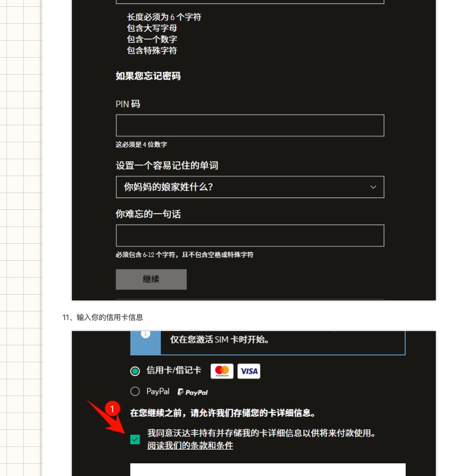Select the 信用卡/借记卡 radio button
Image resolution: width=476 pixels, height=476 pixels.
[x=135, y=371]
